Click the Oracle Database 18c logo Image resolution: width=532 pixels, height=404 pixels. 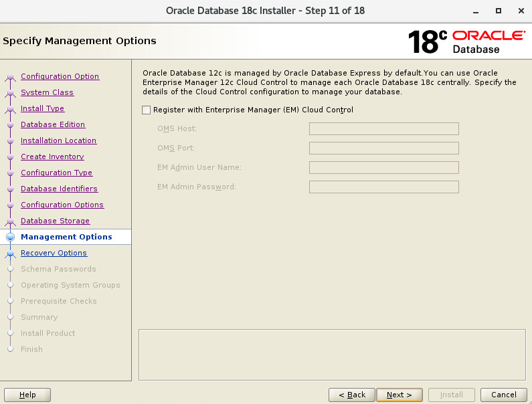pos(466,41)
